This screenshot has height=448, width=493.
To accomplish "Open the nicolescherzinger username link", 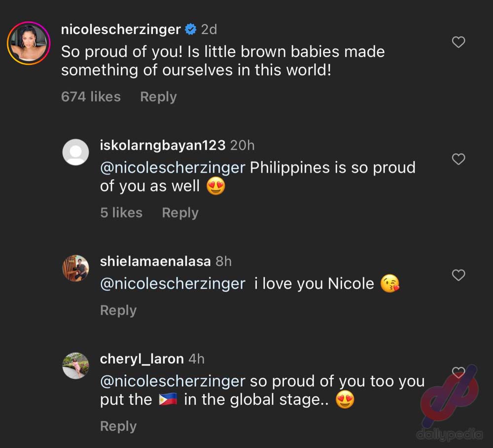I will coord(121,30).
